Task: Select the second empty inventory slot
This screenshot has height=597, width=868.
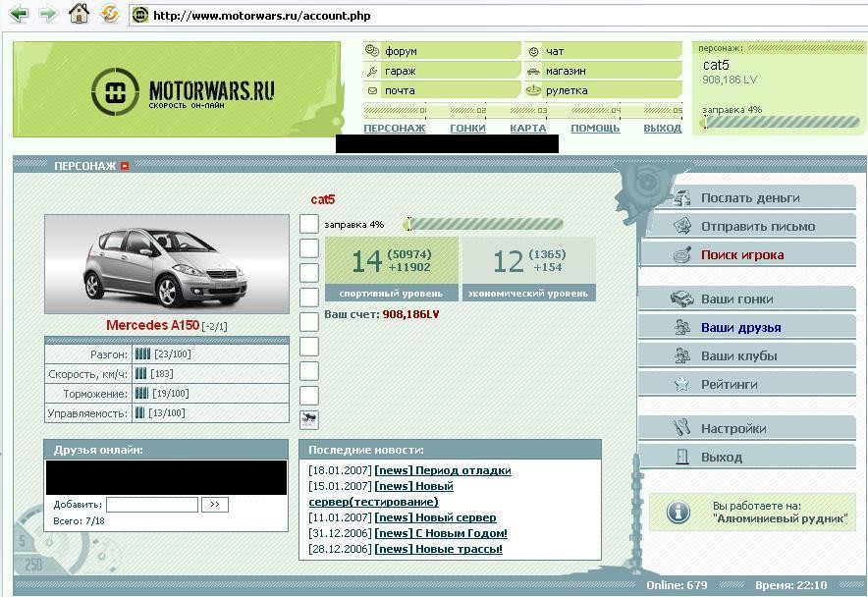Action: click(309, 248)
